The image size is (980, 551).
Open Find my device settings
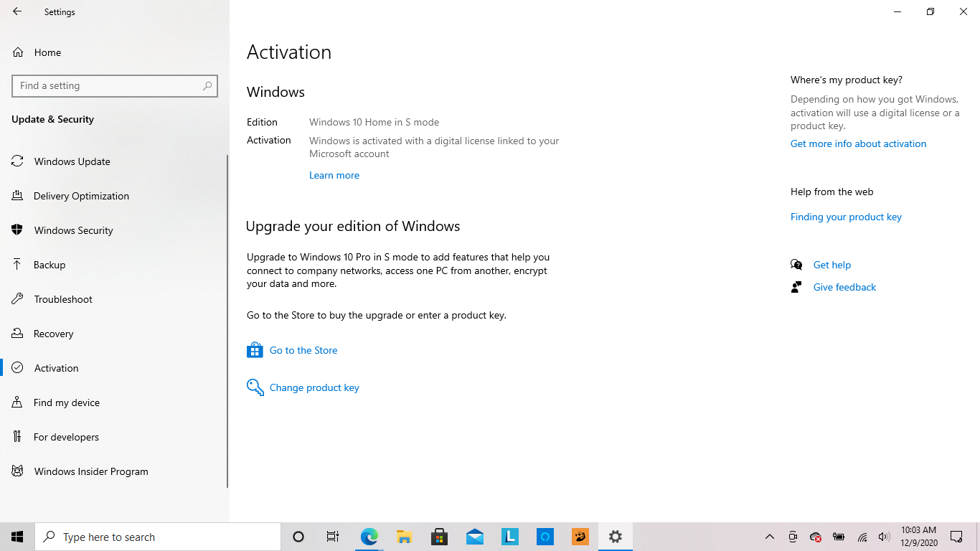click(115, 402)
